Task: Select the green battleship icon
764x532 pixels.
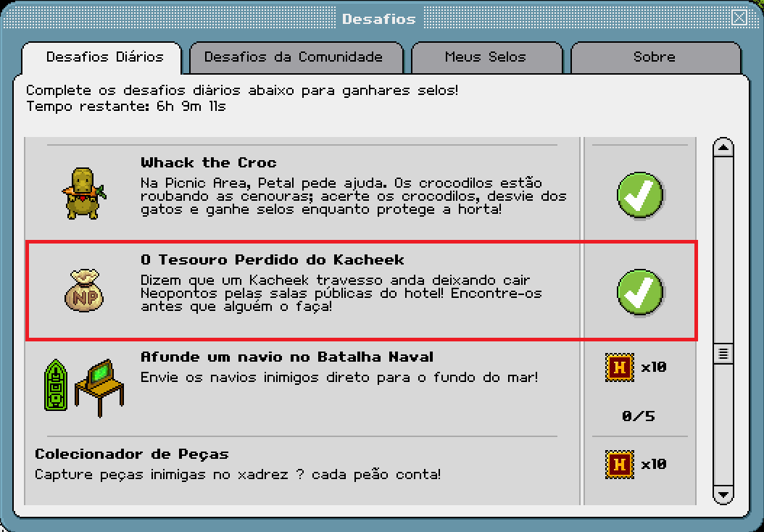Action: (x=56, y=385)
